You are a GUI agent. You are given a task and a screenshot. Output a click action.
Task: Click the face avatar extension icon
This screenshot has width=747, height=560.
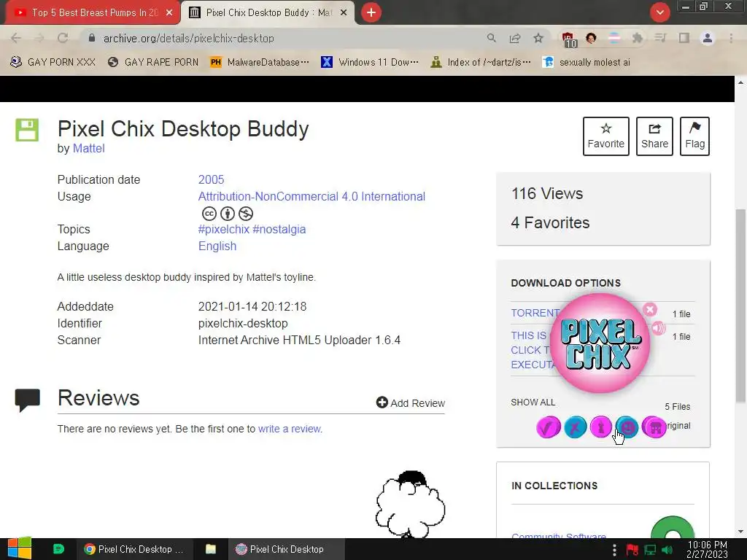coord(591,38)
